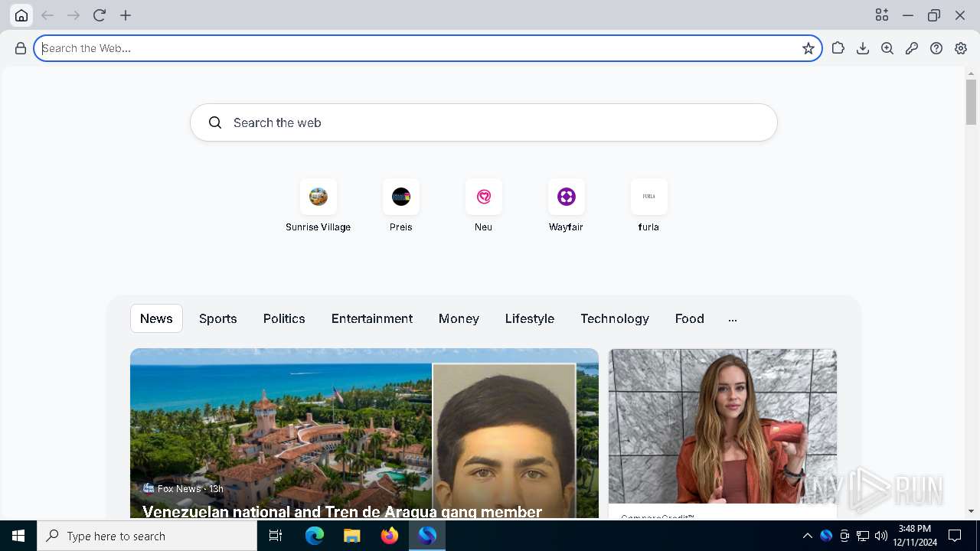
Task: Click the taskbar Type here to search box
Action: coord(147,536)
